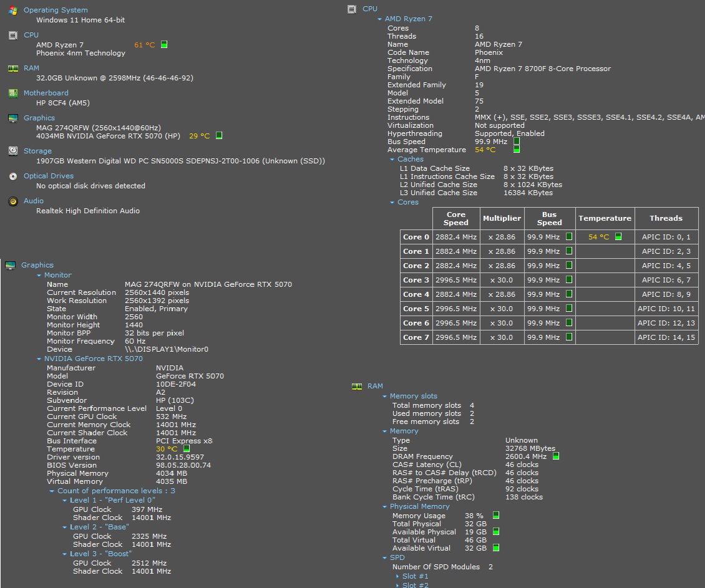705x588 pixels.
Task: Click Core 3 bus speed indicator icon
Action: click(x=569, y=279)
